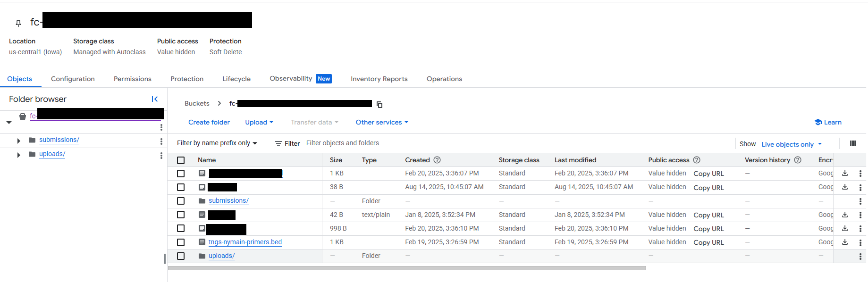
Task: Expand the submissions/ folder in tree
Action: click(x=18, y=141)
